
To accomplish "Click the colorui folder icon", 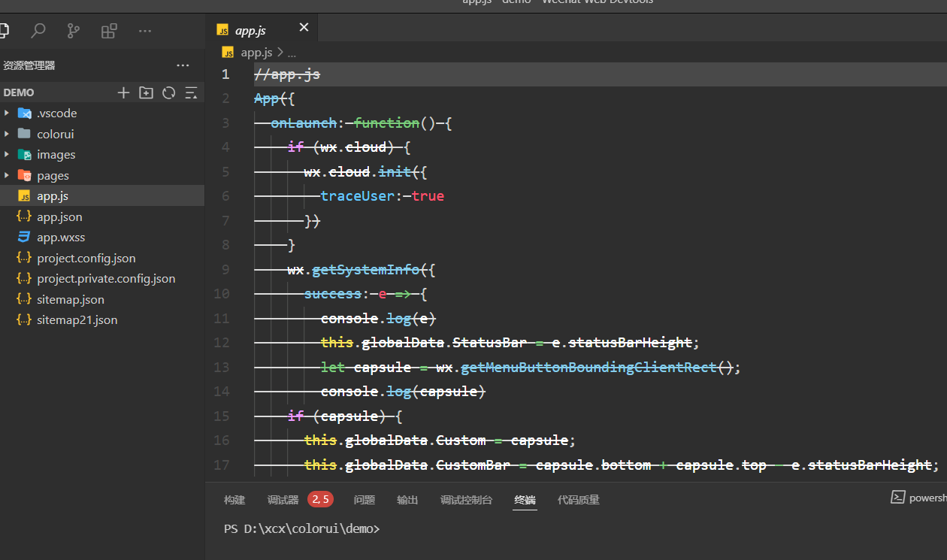I will pyautogui.click(x=25, y=134).
